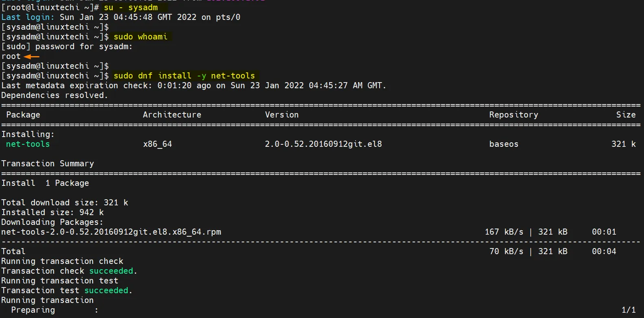The image size is (644, 318).
Task: Click the x86_64 architecture value
Action: point(157,144)
